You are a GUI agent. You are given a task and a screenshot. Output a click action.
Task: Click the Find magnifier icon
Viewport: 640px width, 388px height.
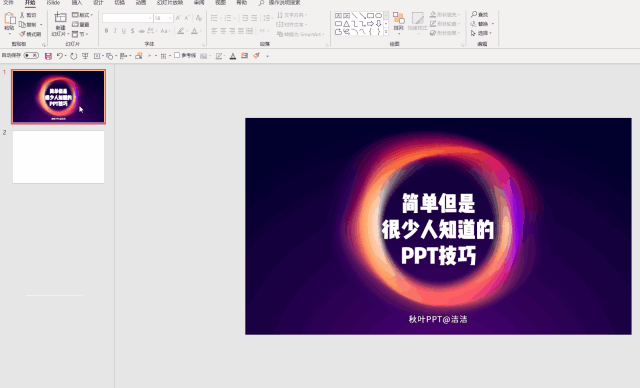pos(474,14)
